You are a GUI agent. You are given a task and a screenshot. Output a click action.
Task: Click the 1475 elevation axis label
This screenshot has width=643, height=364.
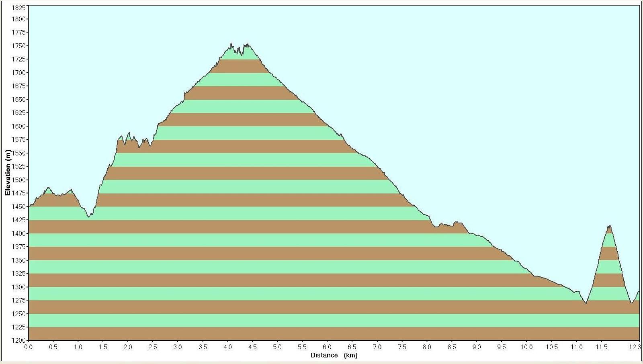pyautogui.click(x=19, y=193)
